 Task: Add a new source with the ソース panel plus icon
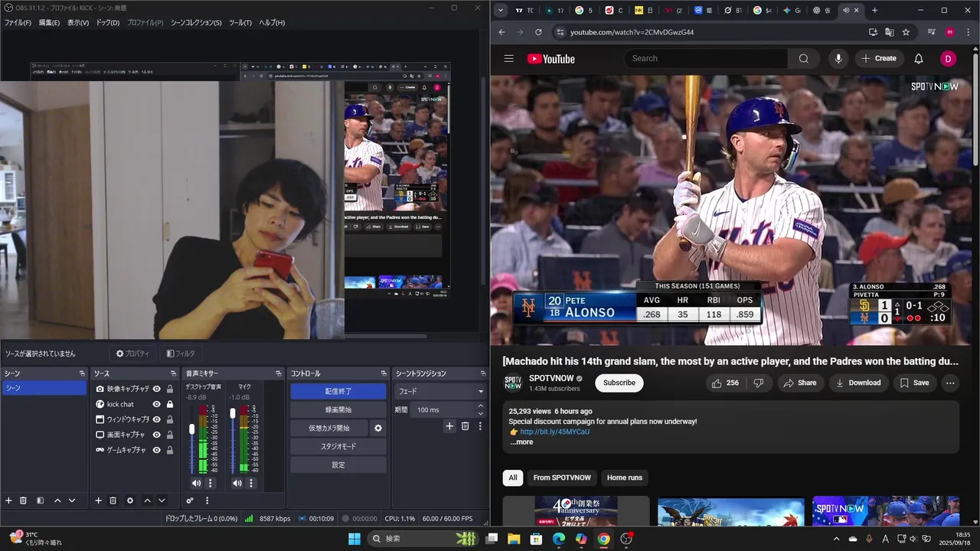(x=98, y=500)
